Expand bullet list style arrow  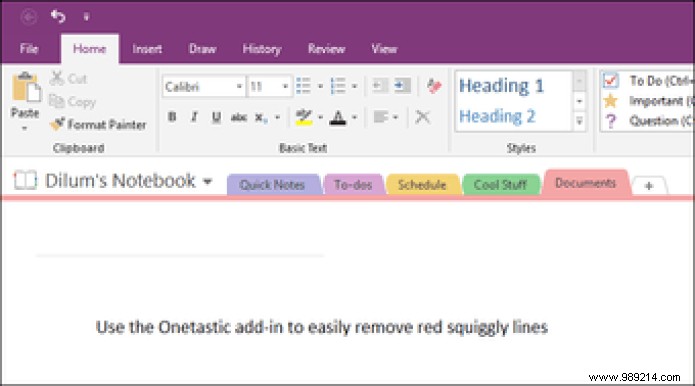click(320, 86)
